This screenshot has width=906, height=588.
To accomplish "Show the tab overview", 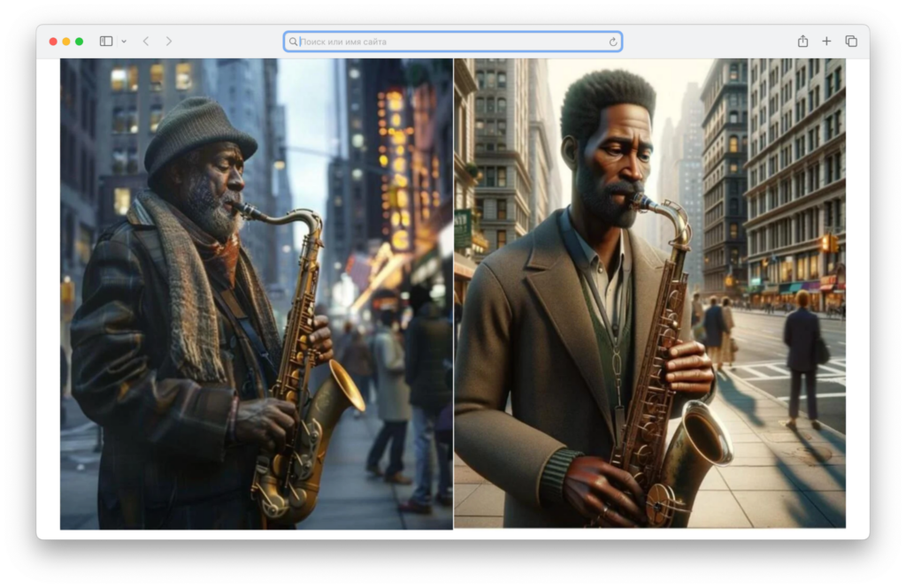I will click(850, 41).
